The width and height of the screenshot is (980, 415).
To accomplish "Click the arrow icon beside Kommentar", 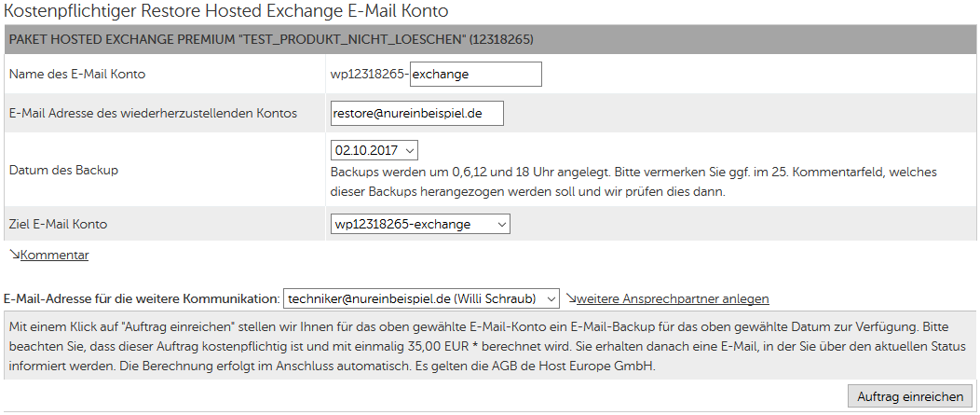I will click(x=14, y=255).
